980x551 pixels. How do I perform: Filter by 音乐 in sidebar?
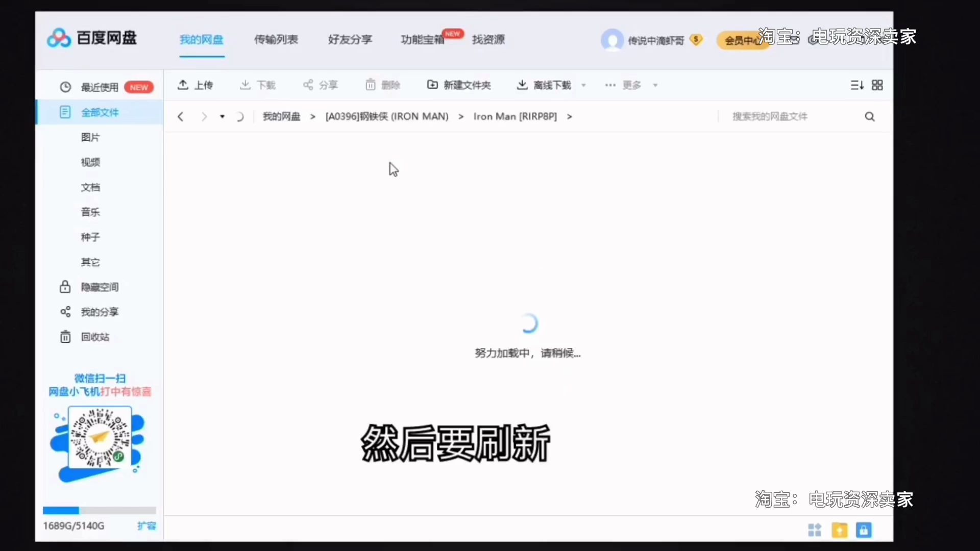90,212
